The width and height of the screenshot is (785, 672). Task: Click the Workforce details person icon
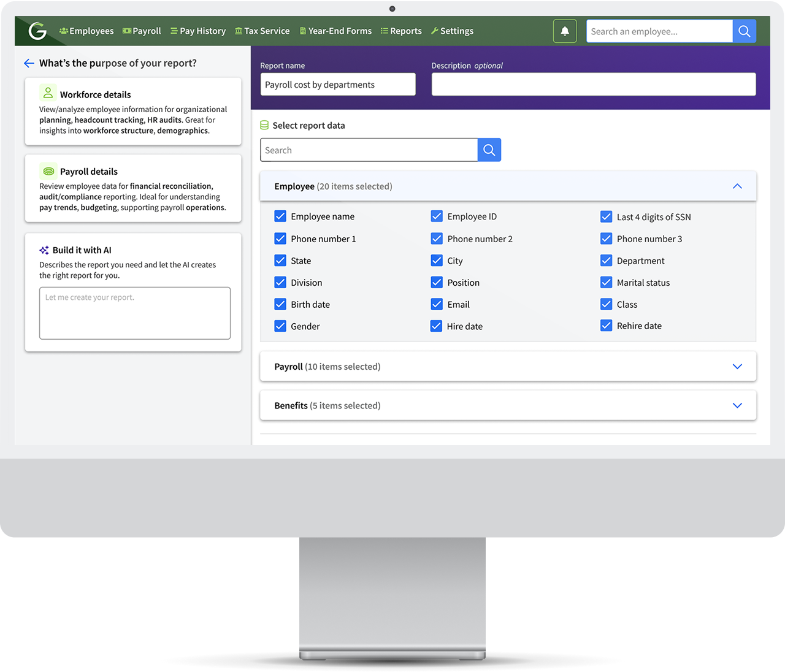pyautogui.click(x=48, y=93)
